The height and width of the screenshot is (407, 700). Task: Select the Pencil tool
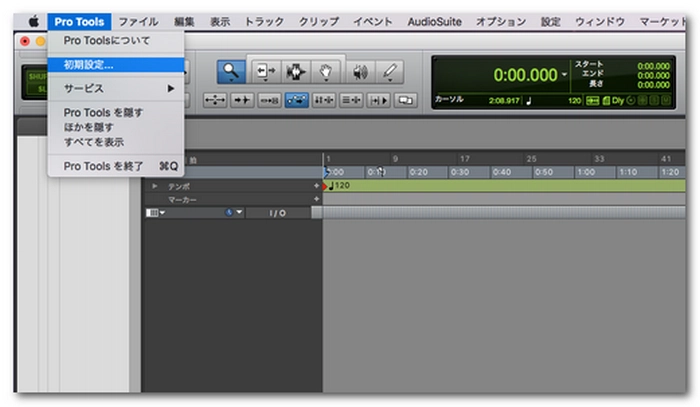[x=389, y=72]
